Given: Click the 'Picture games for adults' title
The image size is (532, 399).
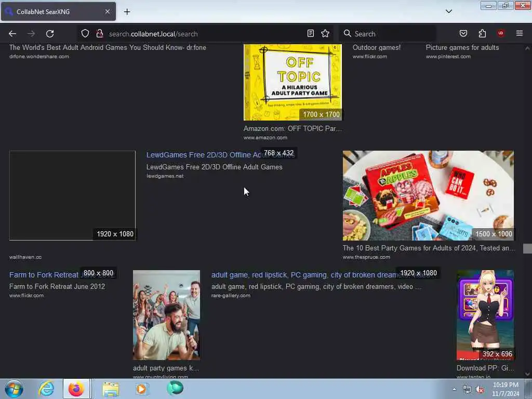Looking at the screenshot, I should pyautogui.click(x=462, y=47).
